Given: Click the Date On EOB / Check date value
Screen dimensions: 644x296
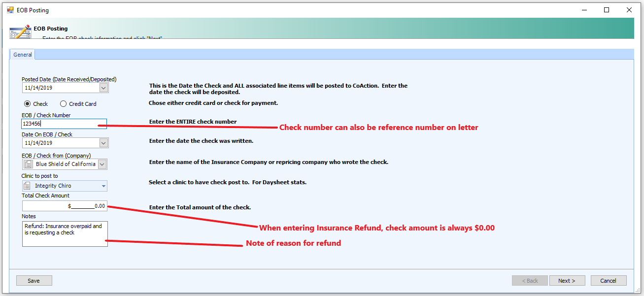Looking at the screenshot, I should [38, 143].
